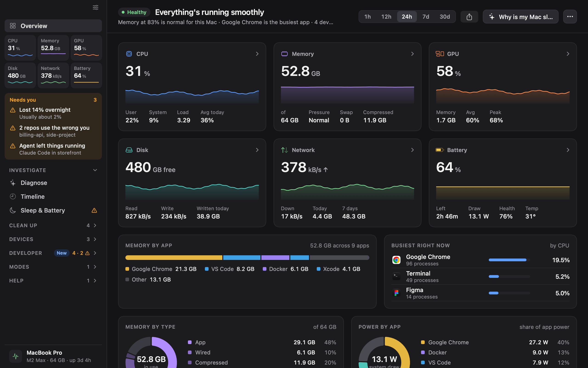Ask 'Why is my Mac sl...' button

[520, 17]
